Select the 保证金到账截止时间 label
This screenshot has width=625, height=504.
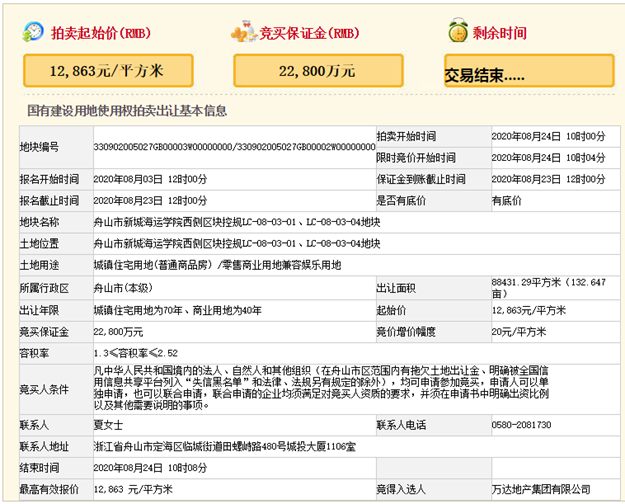click(421, 179)
